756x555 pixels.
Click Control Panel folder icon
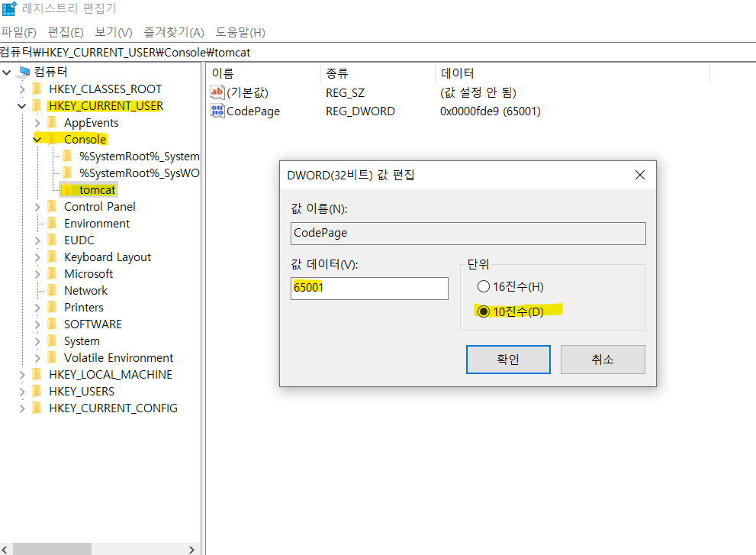53,207
